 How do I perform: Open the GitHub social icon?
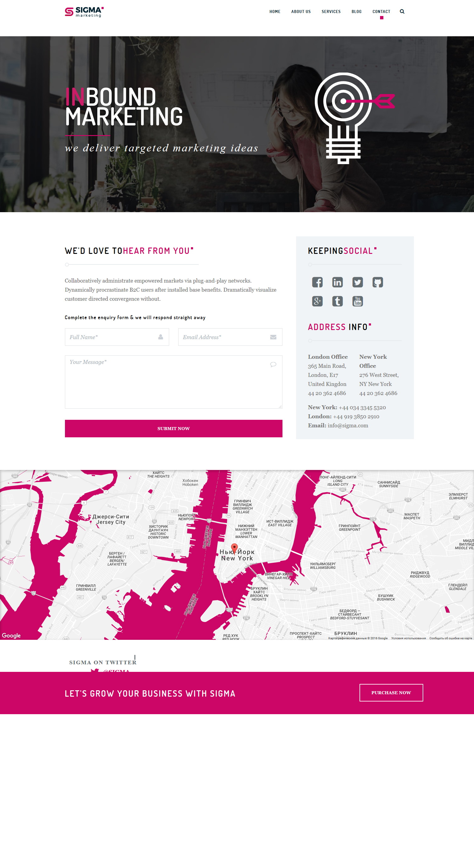[378, 282]
